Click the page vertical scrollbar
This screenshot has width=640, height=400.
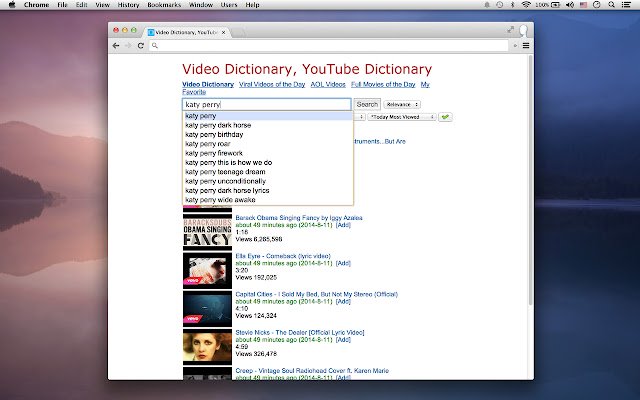tap(530, 180)
